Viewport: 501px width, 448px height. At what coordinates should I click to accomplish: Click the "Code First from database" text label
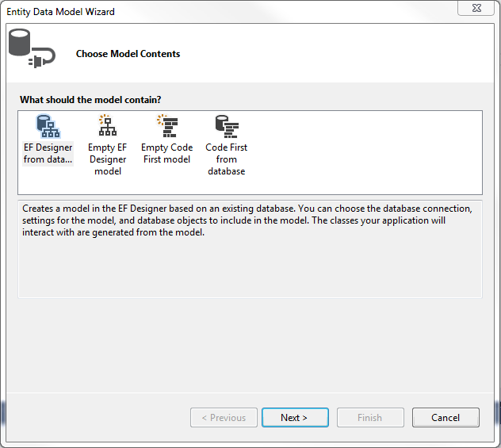click(x=227, y=159)
